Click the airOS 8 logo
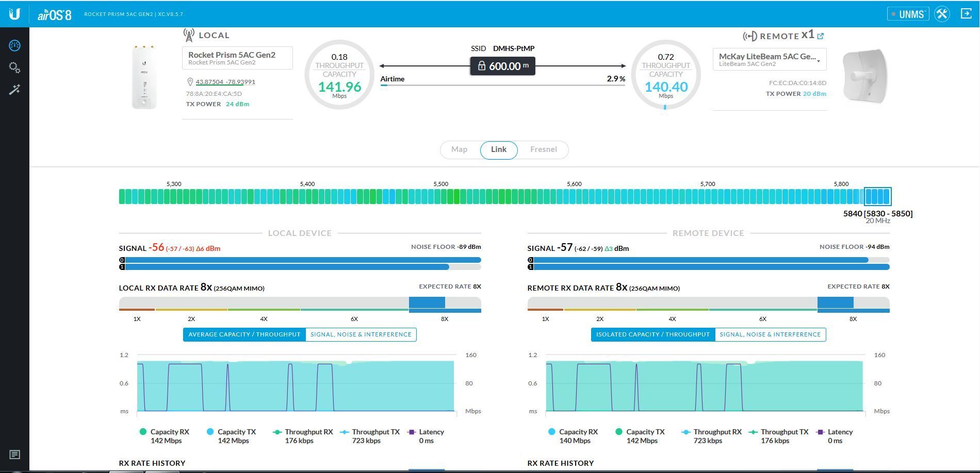This screenshot has width=980, height=473. (54, 14)
